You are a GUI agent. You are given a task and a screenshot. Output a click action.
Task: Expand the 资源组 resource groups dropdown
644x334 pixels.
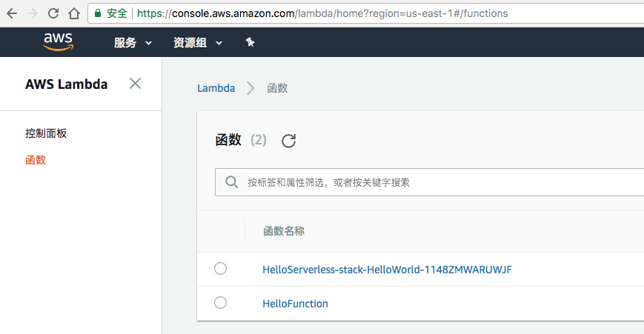[198, 43]
